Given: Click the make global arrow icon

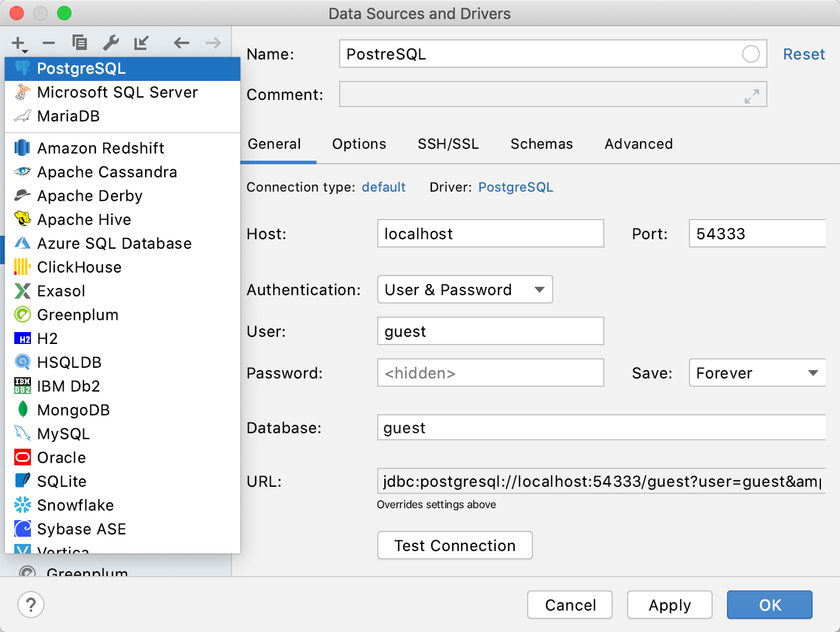Looking at the screenshot, I should click(x=142, y=43).
